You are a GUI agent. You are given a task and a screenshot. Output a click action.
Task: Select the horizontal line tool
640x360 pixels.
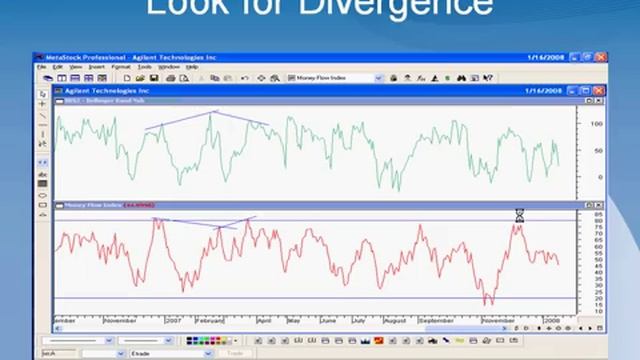42,125
